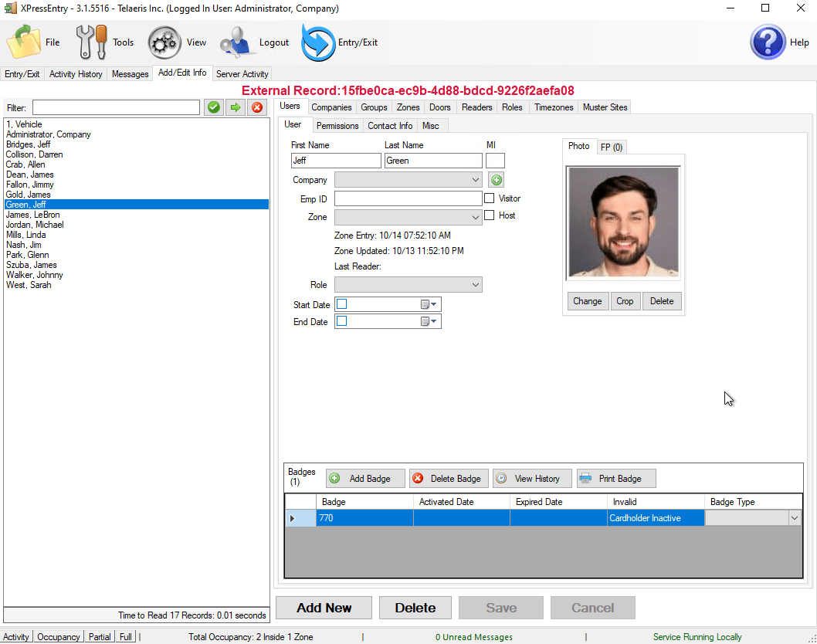Switch to the Permissions tab
Image resolution: width=817 pixels, height=644 pixels.
[x=337, y=126]
